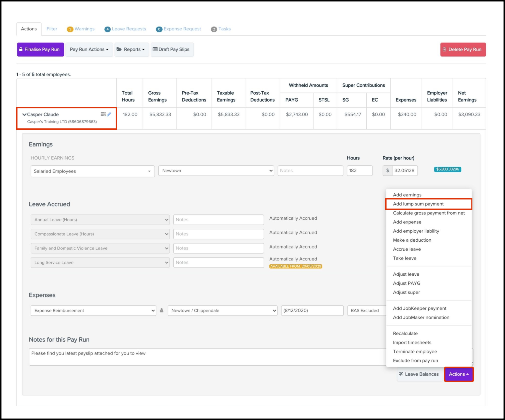Choose Terminate employee from the Actions menu
The image size is (505, 420).
(415, 351)
